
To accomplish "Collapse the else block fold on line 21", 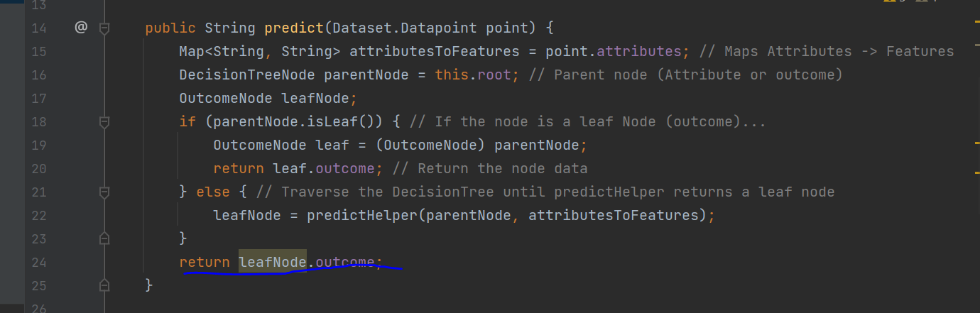I will click(104, 192).
